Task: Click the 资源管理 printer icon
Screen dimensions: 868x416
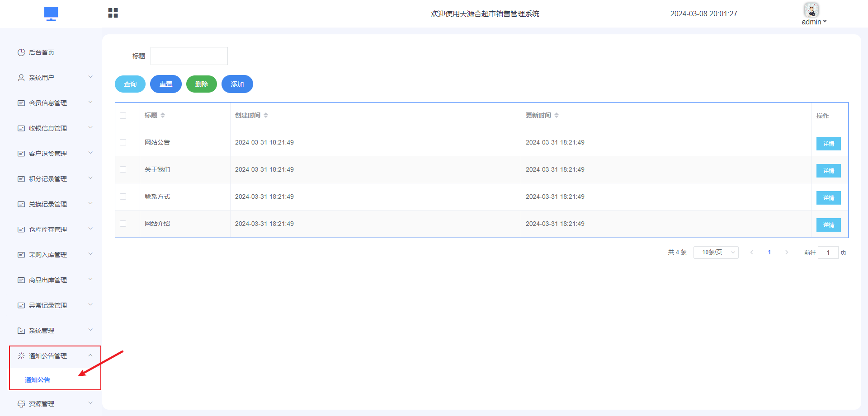Action: pos(21,404)
